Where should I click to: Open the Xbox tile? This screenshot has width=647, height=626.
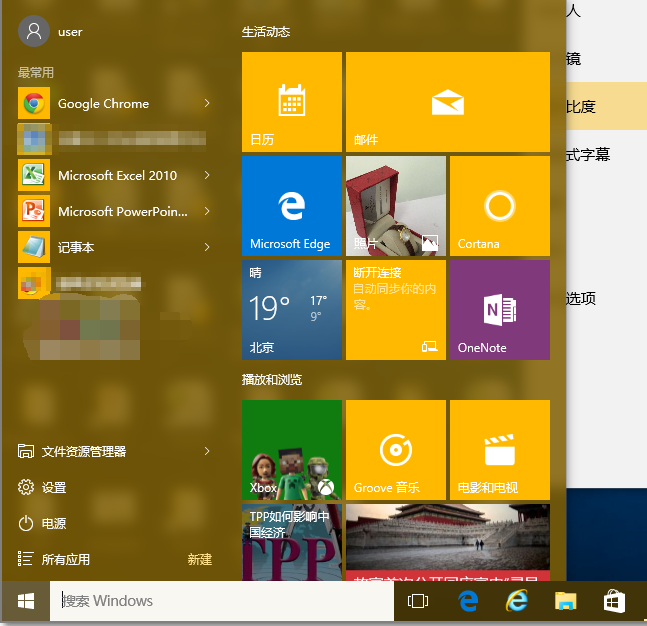tap(291, 449)
